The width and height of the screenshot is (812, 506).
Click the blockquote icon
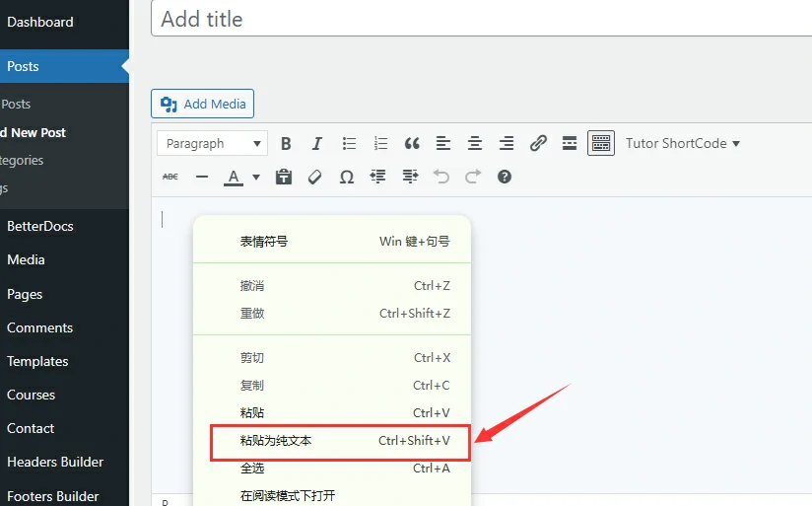click(412, 144)
